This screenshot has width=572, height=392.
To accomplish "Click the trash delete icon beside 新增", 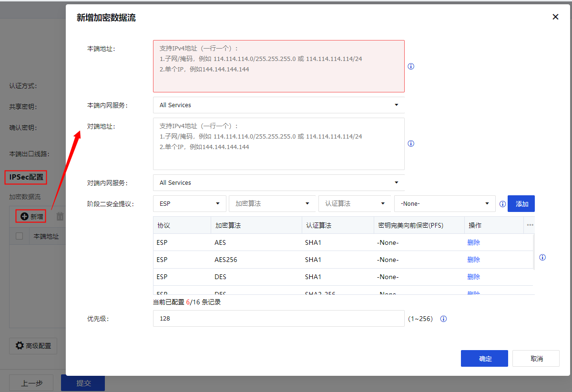I will (60, 216).
